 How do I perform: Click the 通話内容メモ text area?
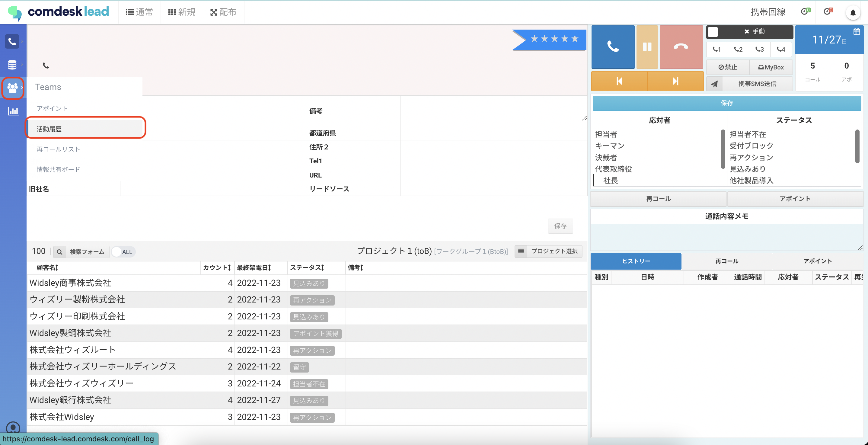[x=726, y=237]
